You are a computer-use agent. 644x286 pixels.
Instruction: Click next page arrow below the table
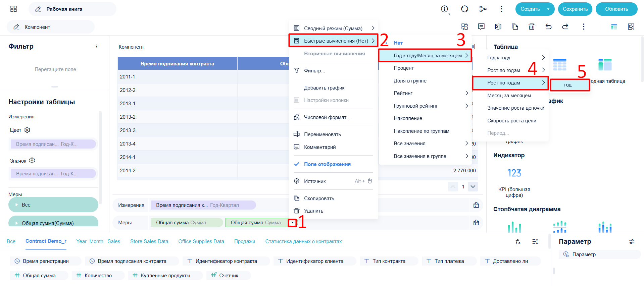(473, 187)
